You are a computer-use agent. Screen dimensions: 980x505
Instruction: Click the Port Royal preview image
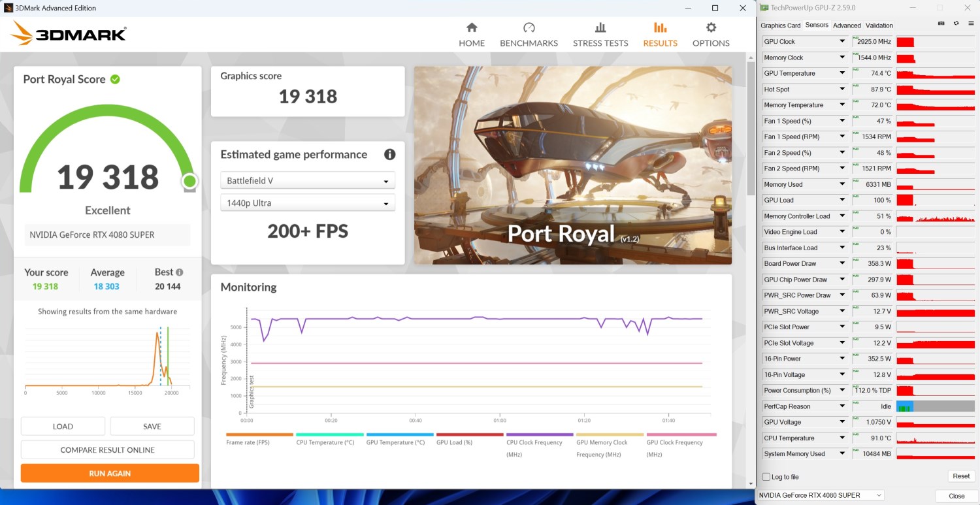(x=572, y=165)
